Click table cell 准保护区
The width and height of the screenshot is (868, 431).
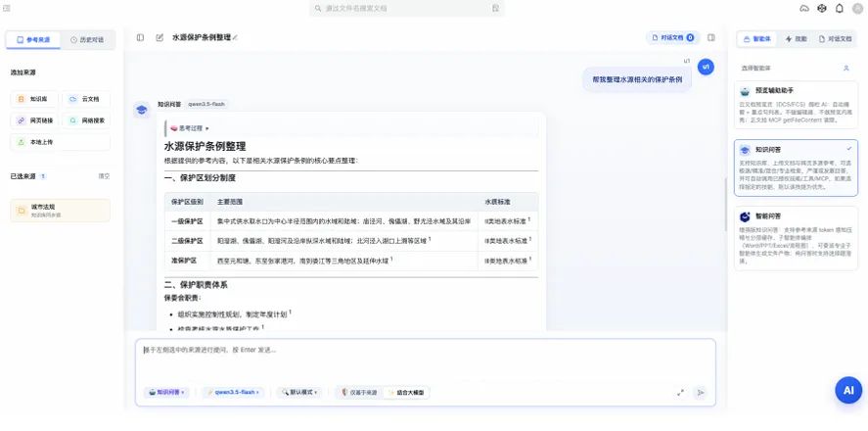click(x=187, y=261)
